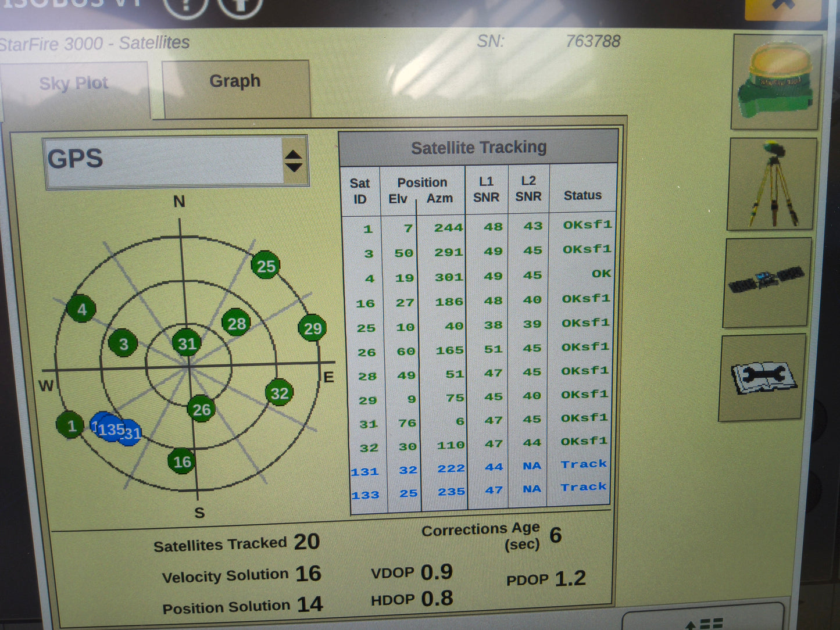This screenshot has width=840, height=630.
Task: Open the StarFire receiver icon
Action: tap(775, 81)
